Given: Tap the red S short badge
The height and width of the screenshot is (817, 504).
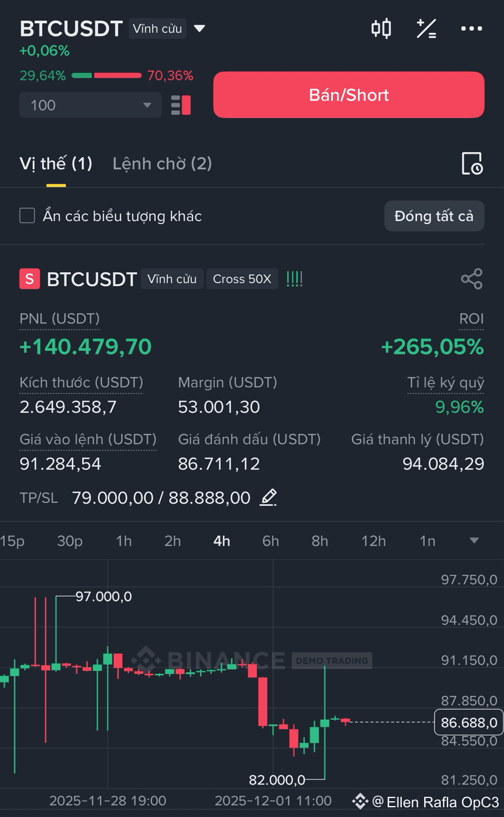Looking at the screenshot, I should point(29,279).
